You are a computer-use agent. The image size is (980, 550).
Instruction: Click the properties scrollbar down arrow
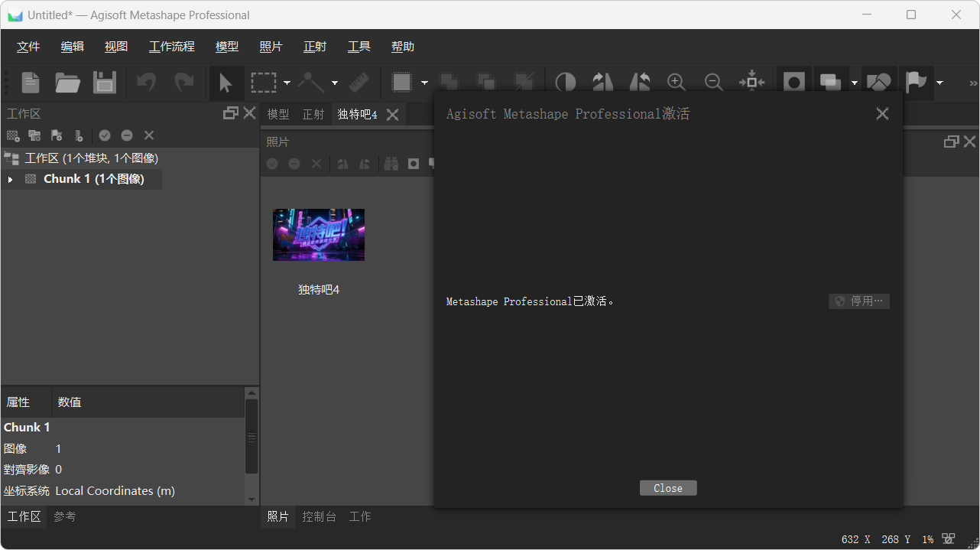pos(251,499)
